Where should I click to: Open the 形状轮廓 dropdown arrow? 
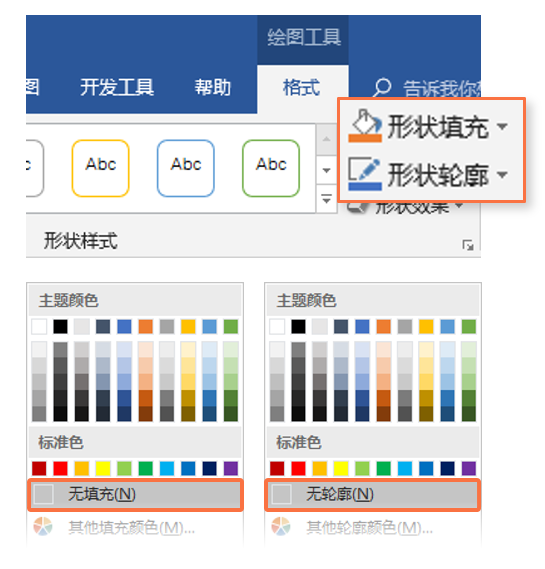pos(502,175)
